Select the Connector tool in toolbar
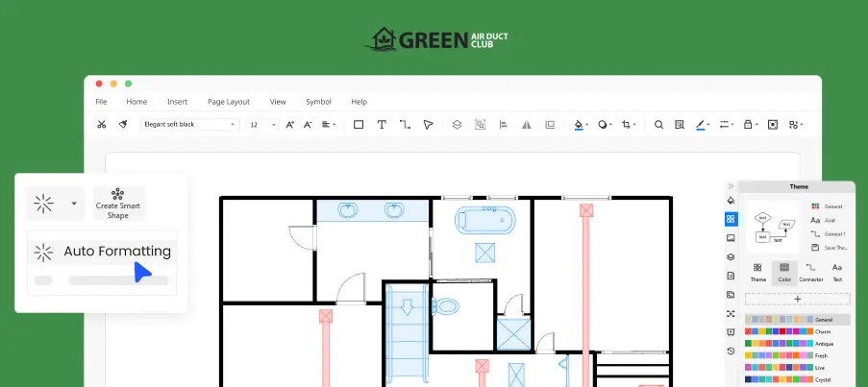This screenshot has width=868, height=387. [405, 125]
